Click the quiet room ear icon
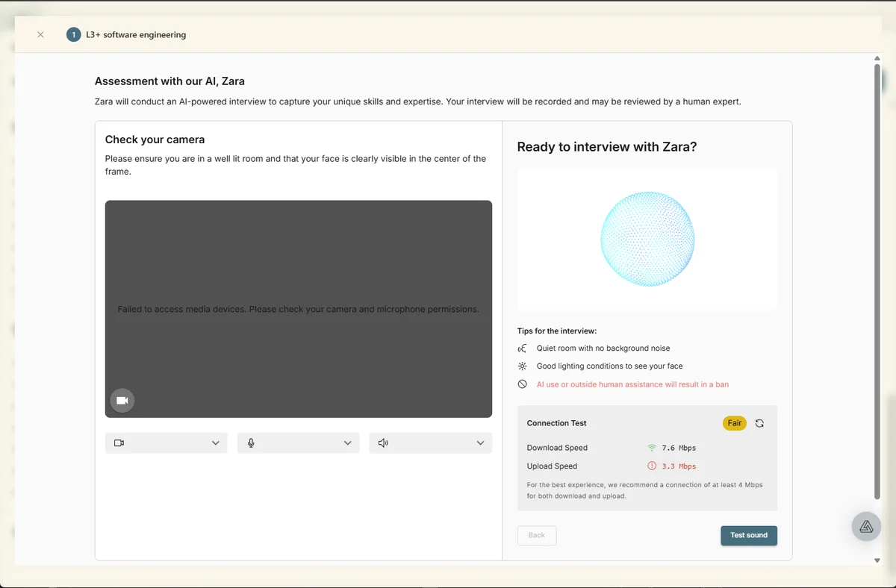 coord(522,348)
